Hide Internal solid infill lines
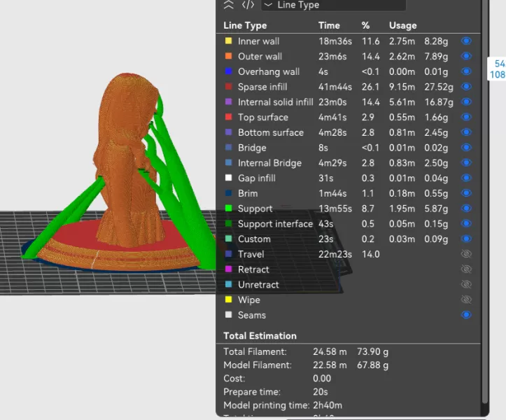506x420 pixels. 466,101
